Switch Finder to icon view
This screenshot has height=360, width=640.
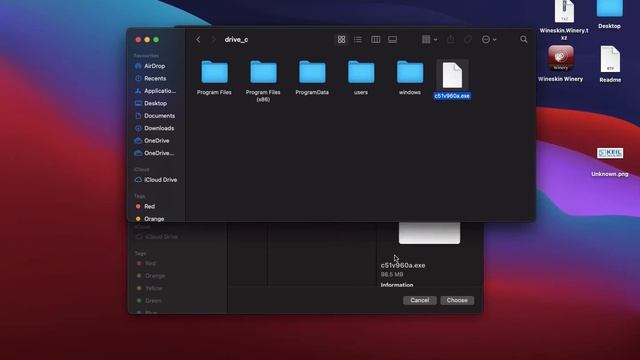click(x=341, y=40)
